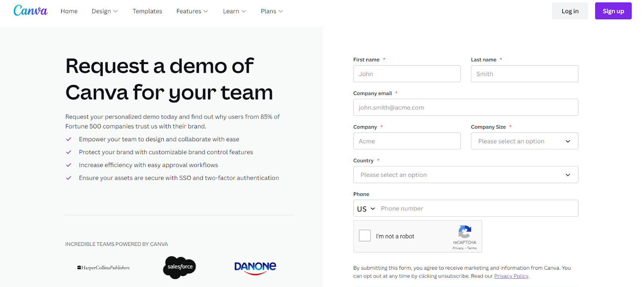Open the US phone country code selector
This screenshot has width=644, height=287.
(x=366, y=209)
